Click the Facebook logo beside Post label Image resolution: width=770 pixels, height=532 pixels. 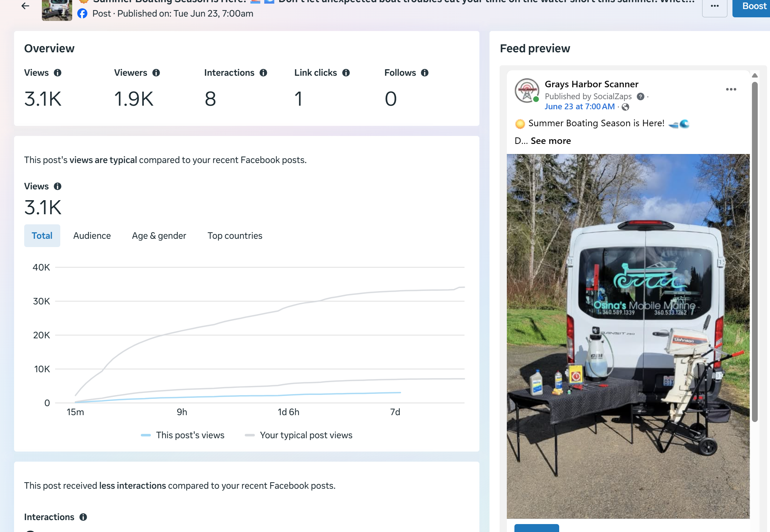(x=82, y=14)
